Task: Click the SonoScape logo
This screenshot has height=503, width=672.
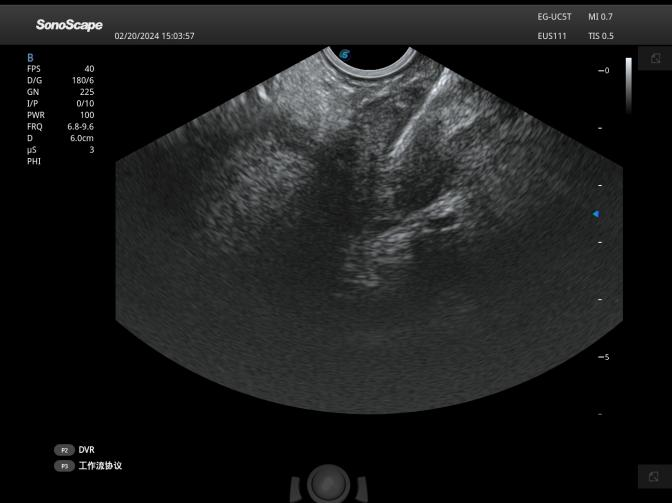Action: pyautogui.click(x=69, y=25)
